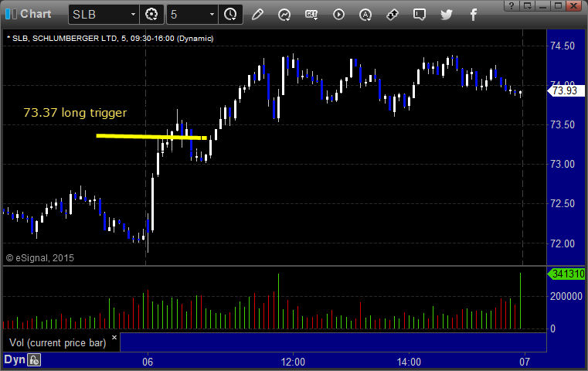Close the Vol study pane
This screenshot has width=588, height=371.
tap(114, 337)
